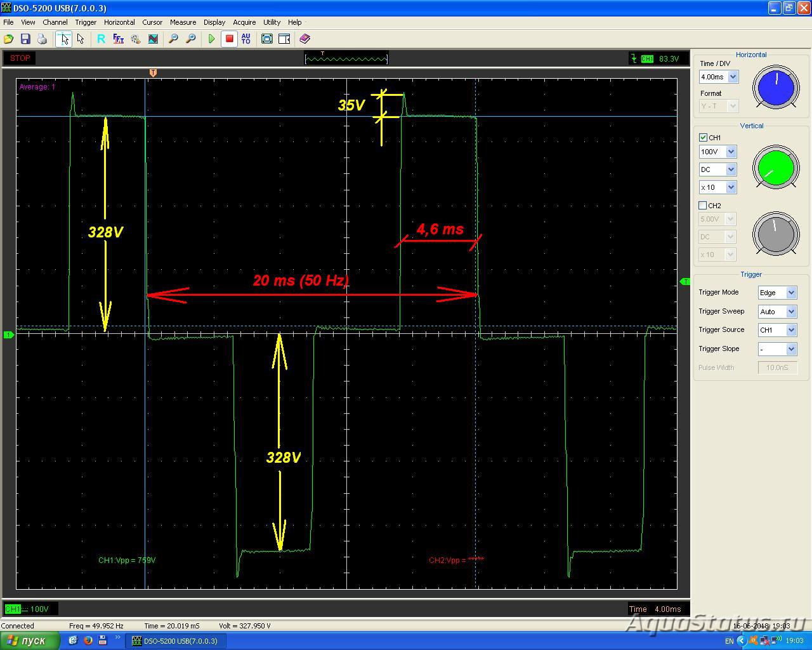Open the FFT analysis tool
Screen dimensions: 812x650
coord(118,39)
